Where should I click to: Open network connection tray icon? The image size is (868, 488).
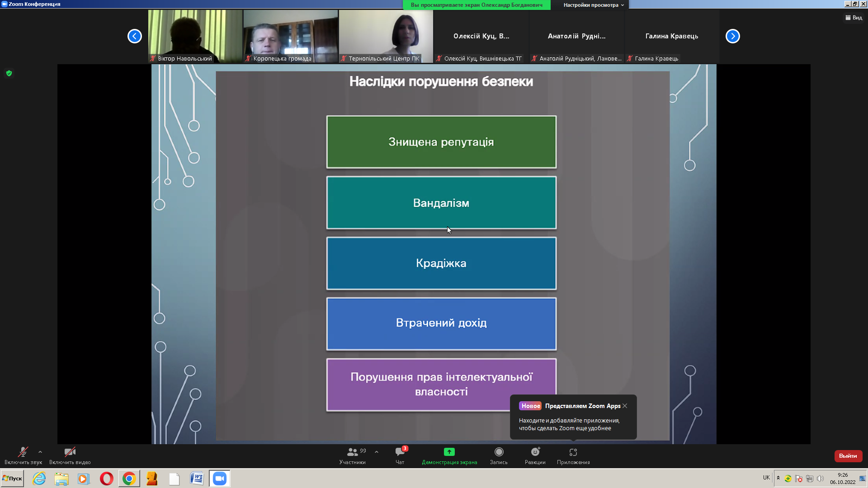[810, 479]
